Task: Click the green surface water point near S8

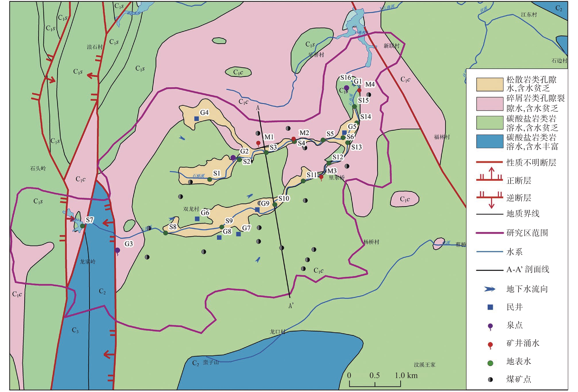Action: [165, 233]
